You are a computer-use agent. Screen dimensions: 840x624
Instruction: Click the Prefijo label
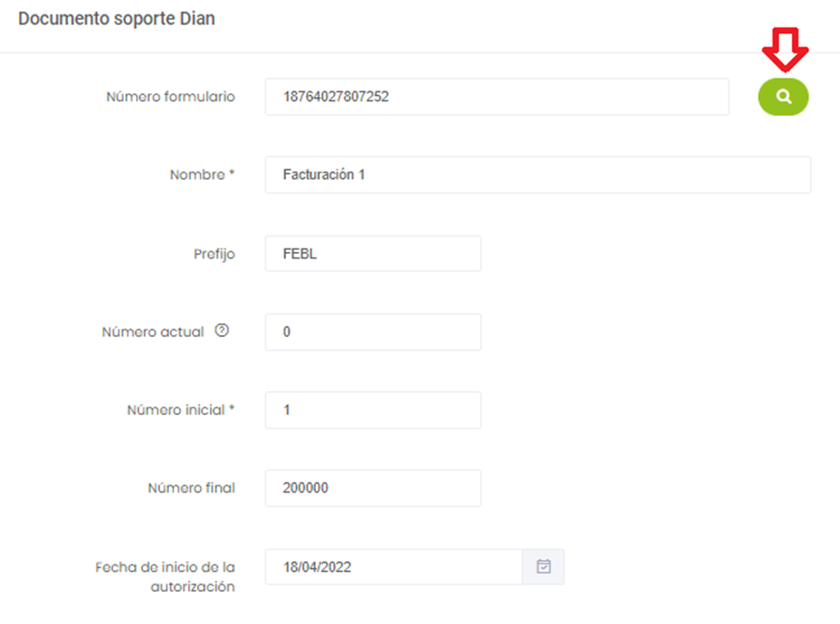tap(214, 254)
